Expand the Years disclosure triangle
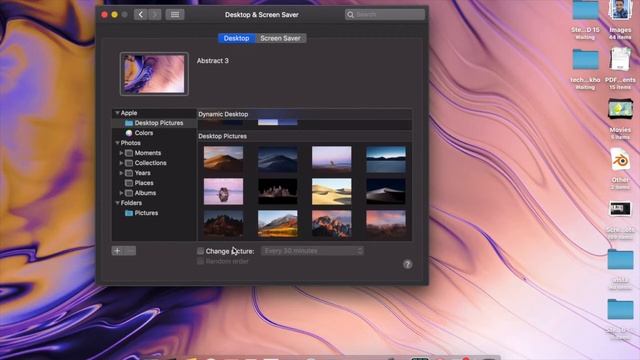 pyautogui.click(x=121, y=173)
